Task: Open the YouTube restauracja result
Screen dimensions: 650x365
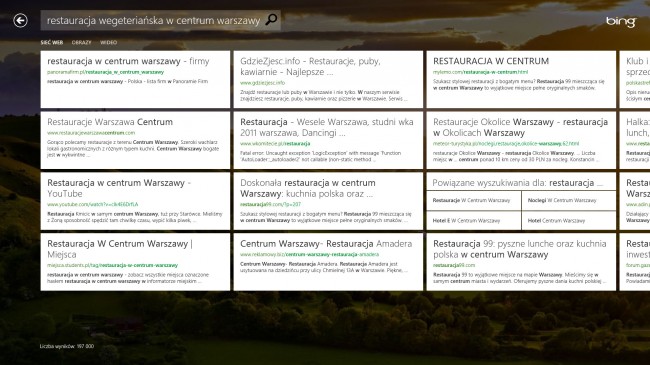Action: point(135,201)
